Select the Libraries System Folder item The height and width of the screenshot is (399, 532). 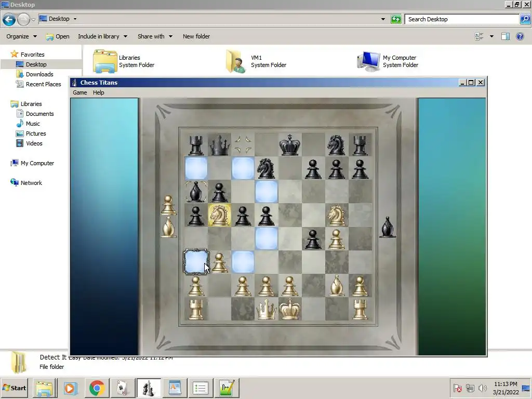click(x=124, y=61)
